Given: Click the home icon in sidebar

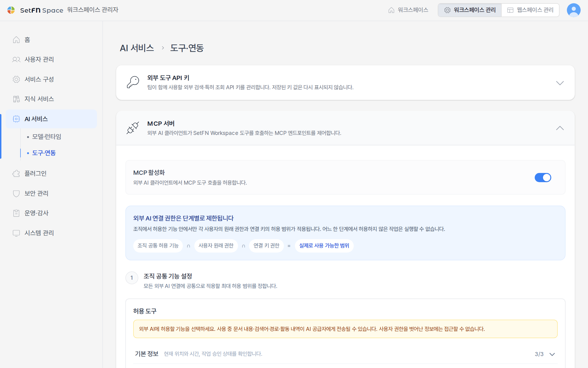Looking at the screenshot, I should 16,40.
